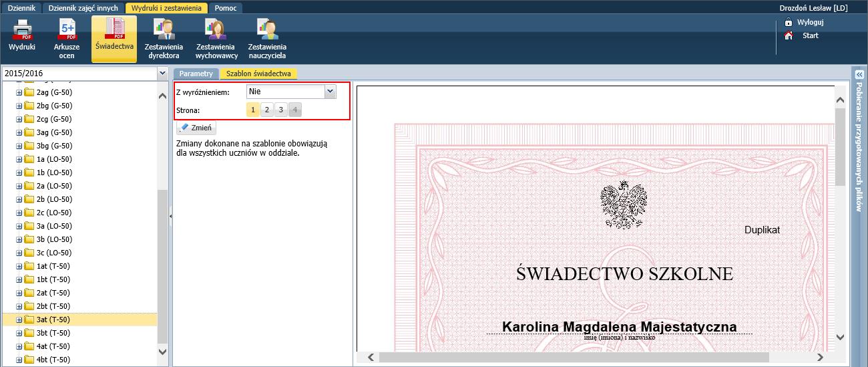Collapse the left panel splitter handle
Viewport: 868px width, 367px height.
coord(170,216)
